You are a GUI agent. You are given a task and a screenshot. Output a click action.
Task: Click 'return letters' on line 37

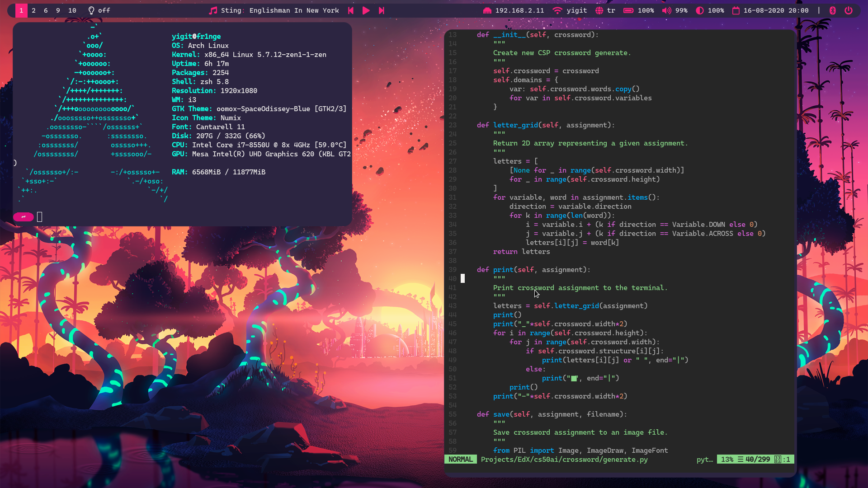point(522,251)
